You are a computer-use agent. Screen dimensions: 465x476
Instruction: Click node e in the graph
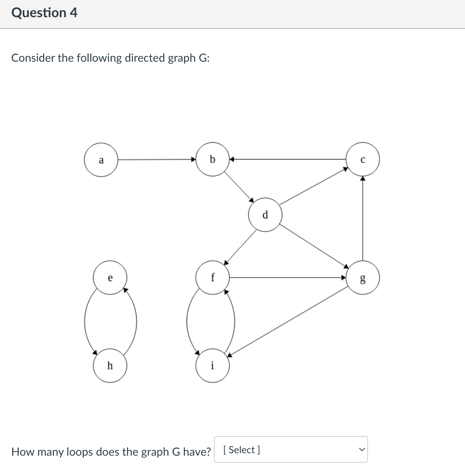tap(110, 278)
